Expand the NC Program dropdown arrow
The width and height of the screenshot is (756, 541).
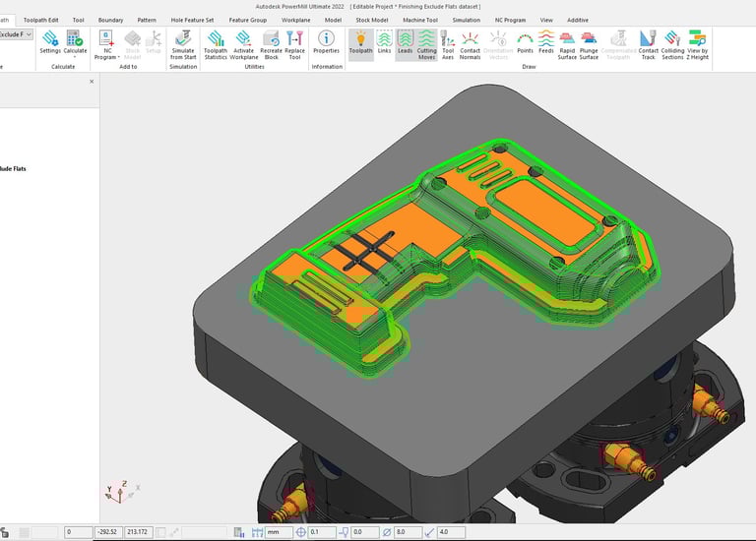[x=118, y=57]
